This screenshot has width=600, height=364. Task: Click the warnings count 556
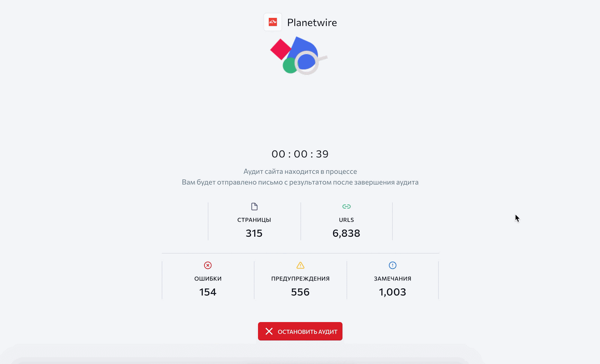[x=300, y=292]
